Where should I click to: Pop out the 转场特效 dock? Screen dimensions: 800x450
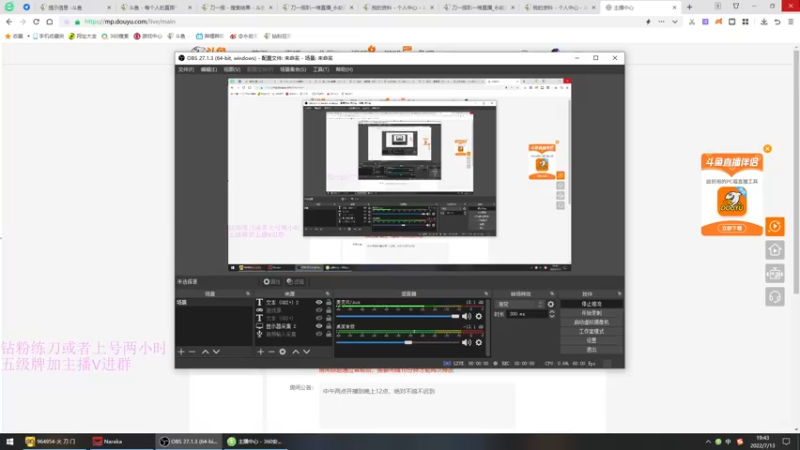[x=552, y=294]
